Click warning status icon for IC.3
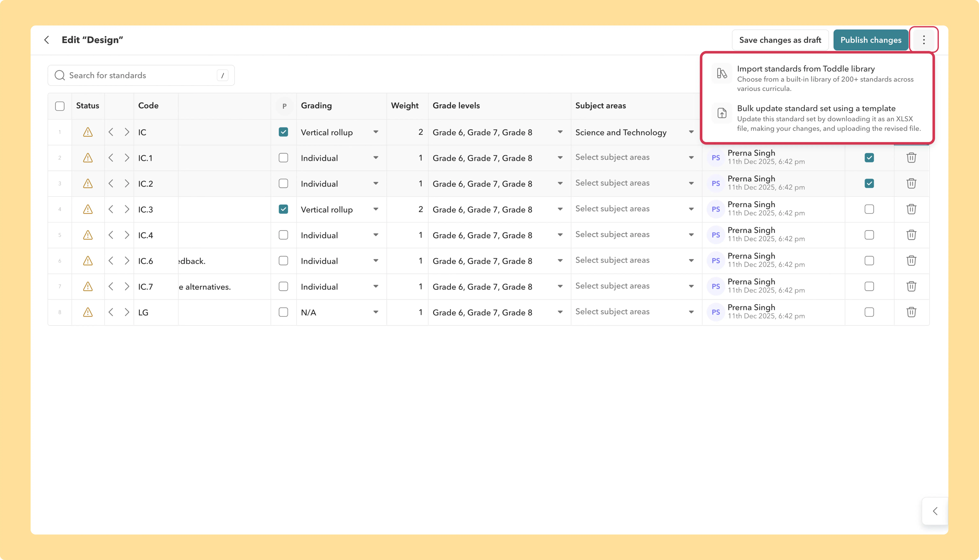Image resolution: width=979 pixels, height=560 pixels. [x=88, y=210]
